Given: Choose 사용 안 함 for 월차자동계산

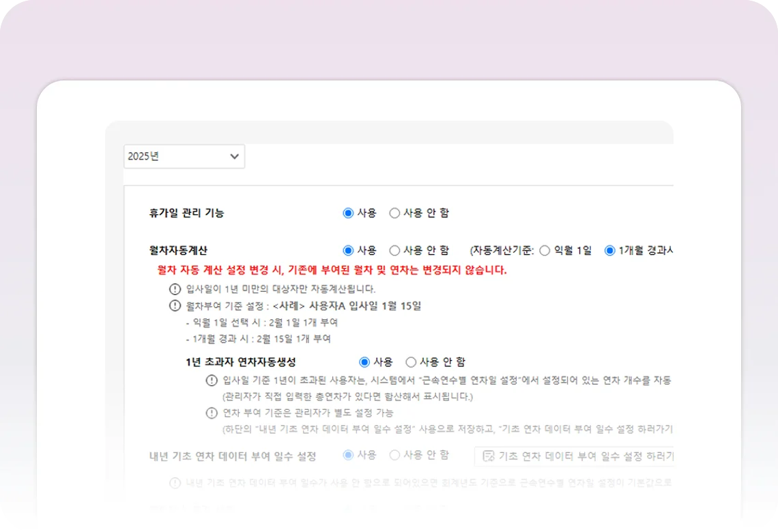Looking at the screenshot, I should 394,250.
